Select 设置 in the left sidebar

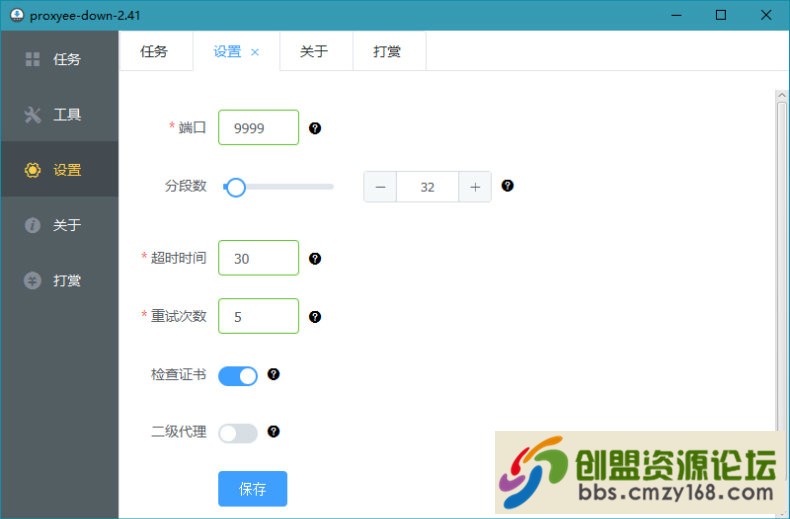59,170
